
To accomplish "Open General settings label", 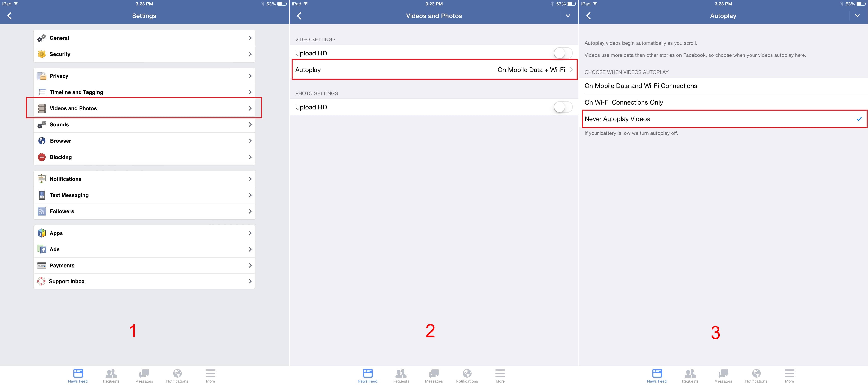I will 59,38.
